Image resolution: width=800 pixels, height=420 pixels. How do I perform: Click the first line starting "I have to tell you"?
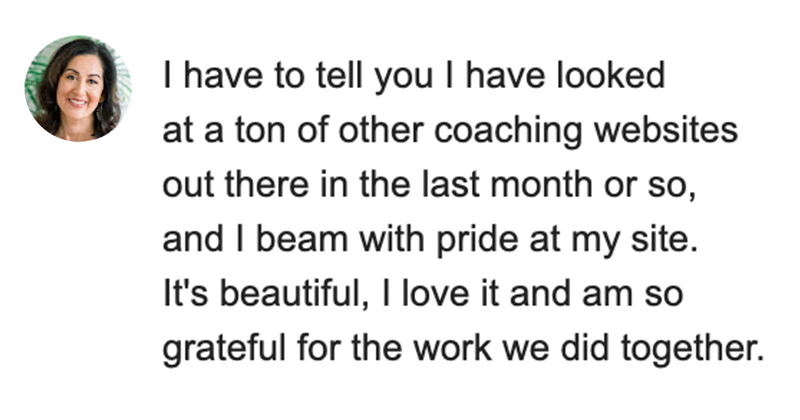point(414,77)
